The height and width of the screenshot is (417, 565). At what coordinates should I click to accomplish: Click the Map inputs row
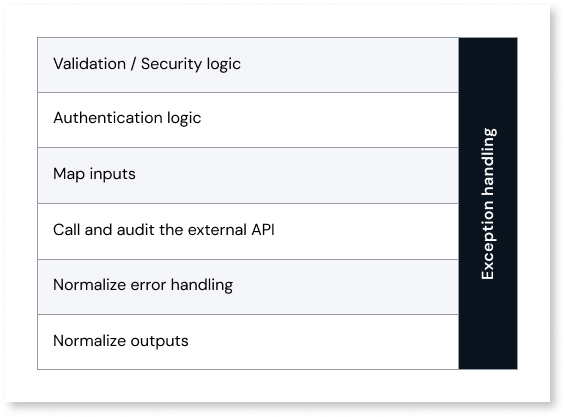(x=248, y=176)
